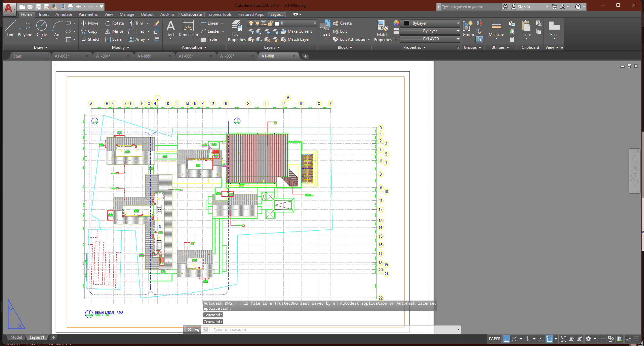Toggle PAPER space mode in status bar

coord(495,339)
